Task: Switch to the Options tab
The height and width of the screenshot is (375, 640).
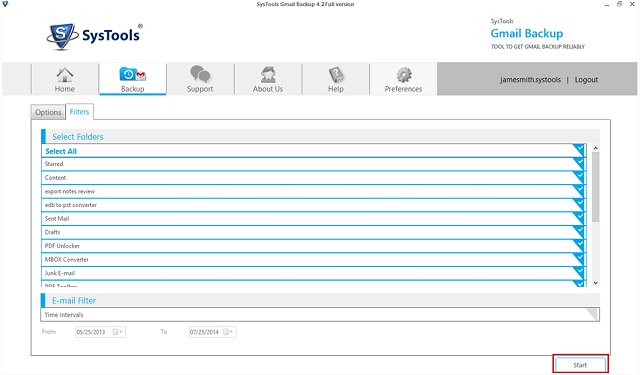Action: coord(48,112)
